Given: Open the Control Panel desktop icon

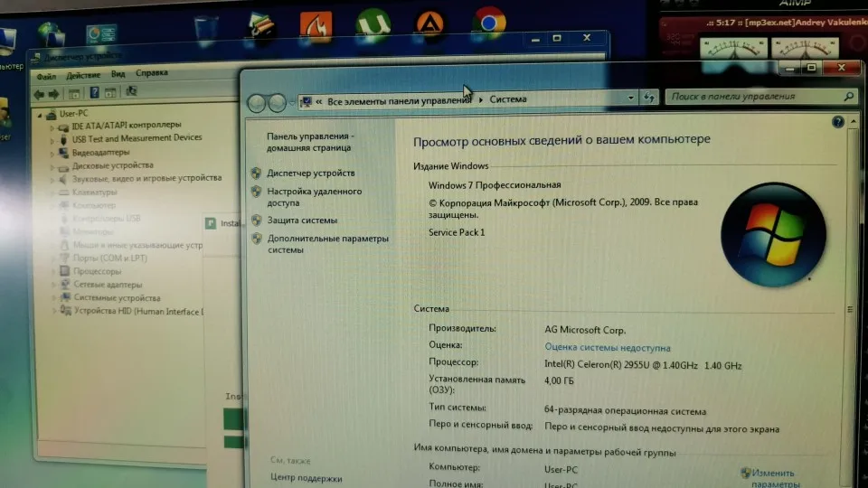Looking at the screenshot, I should tap(101, 34).
